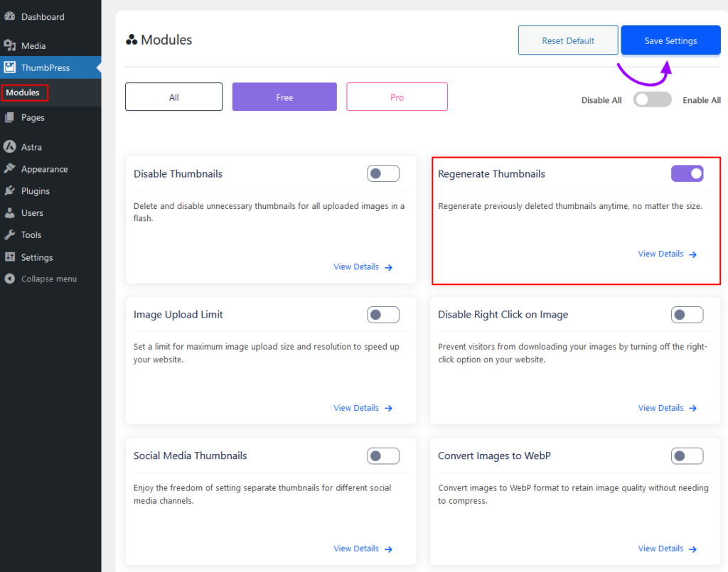Open Plugins in the sidebar menu
Image resolution: width=728 pixels, height=572 pixels.
click(50, 190)
